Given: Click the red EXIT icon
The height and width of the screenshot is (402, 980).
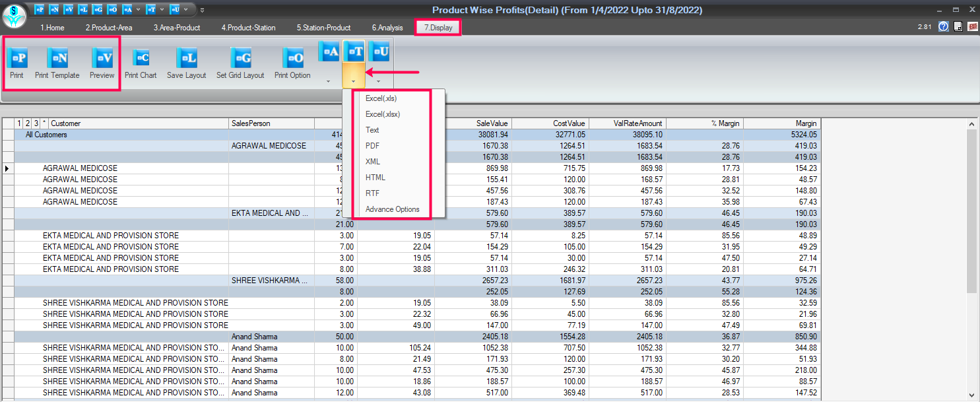Looking at the screenshot, I should (973, 26).
